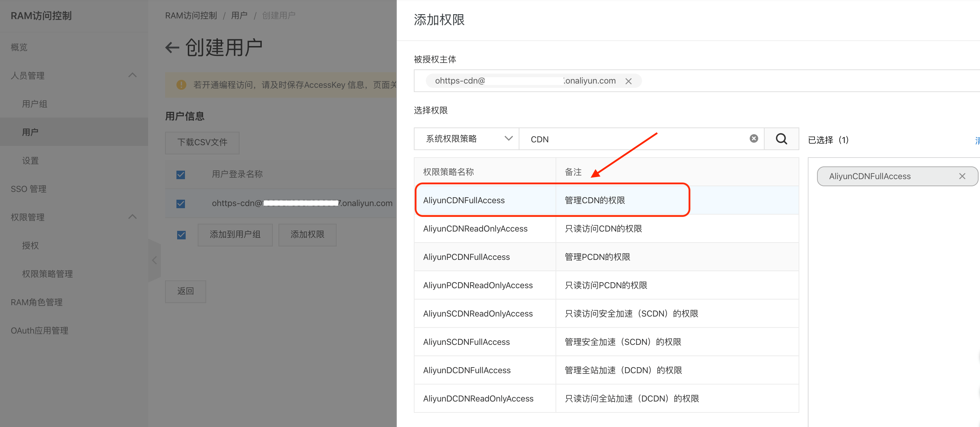This screenshot has width=980, height=427.
Task: Toggle the checkbox beside 添加到用户组
Action: coord(181,235)
